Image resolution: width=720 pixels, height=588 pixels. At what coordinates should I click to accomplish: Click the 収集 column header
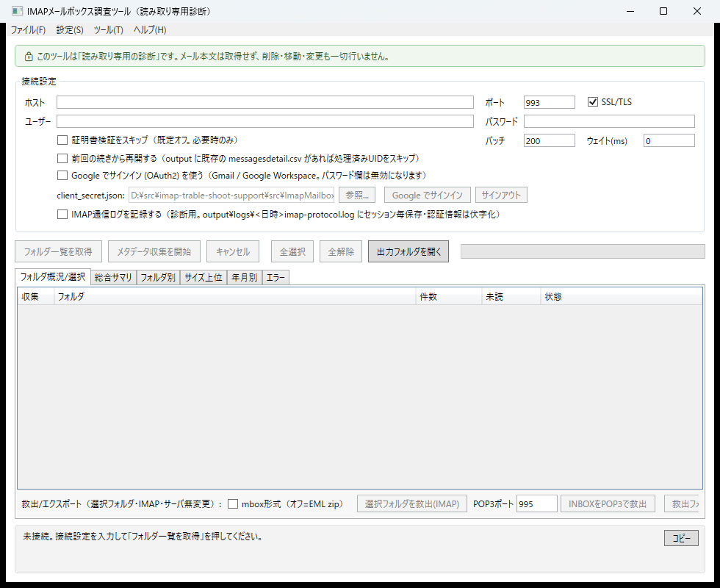(x=36, y=297)
